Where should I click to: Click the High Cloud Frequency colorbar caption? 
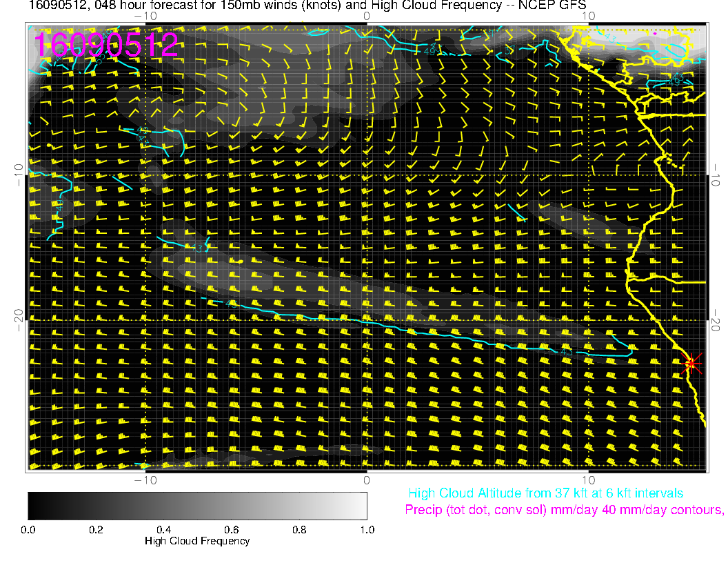tap(197, 541)
